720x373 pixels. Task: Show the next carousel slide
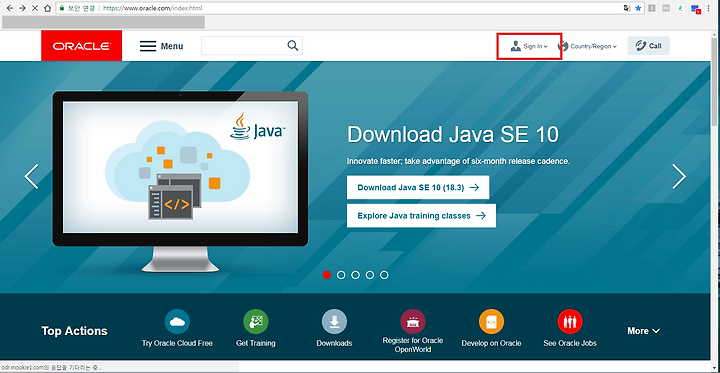(x=679, y=177)
